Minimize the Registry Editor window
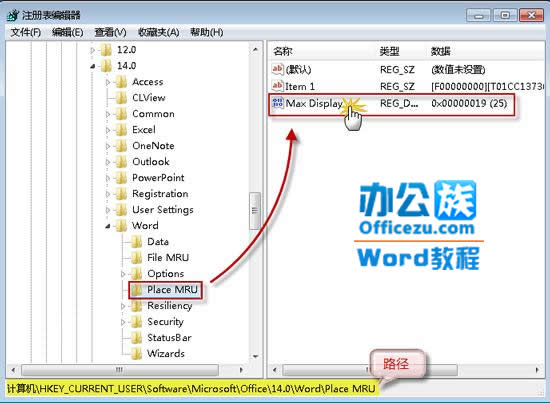 click(479, 15)
